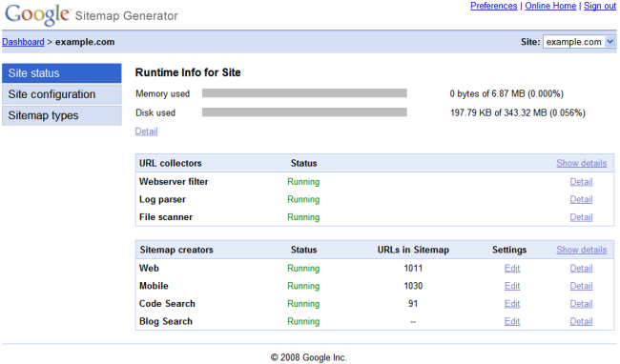
Task: Click the 'Settings' column header
Action: 509,250
